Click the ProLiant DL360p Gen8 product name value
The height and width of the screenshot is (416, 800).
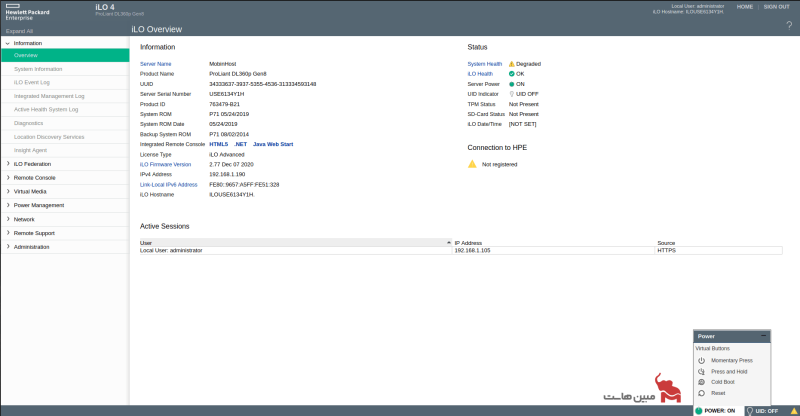pos(238,74)
